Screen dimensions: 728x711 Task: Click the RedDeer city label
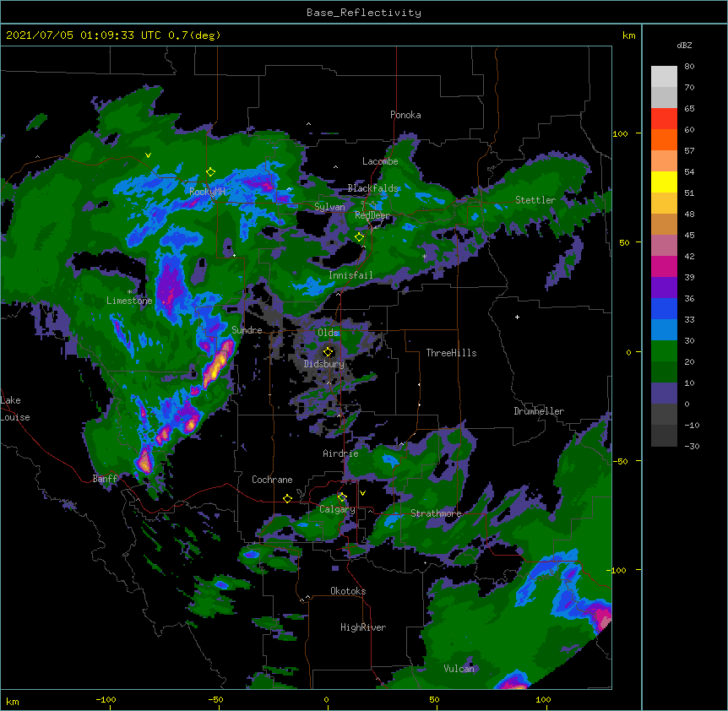point(372,215)
